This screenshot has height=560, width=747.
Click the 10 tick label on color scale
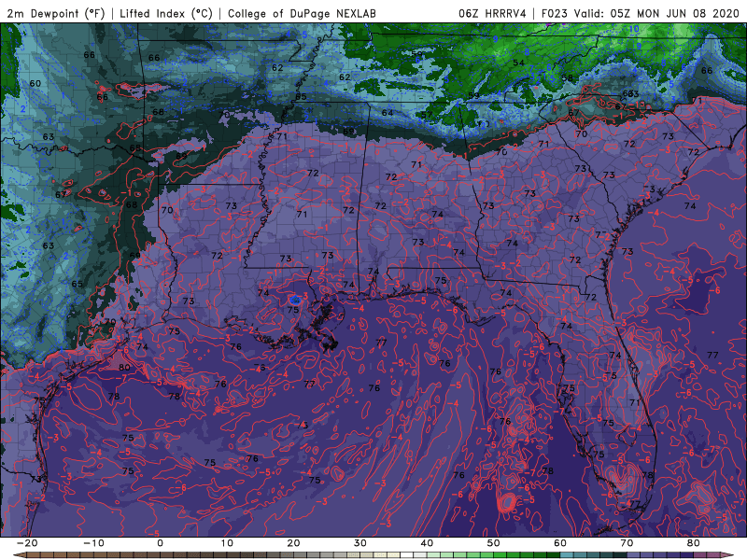227,543
